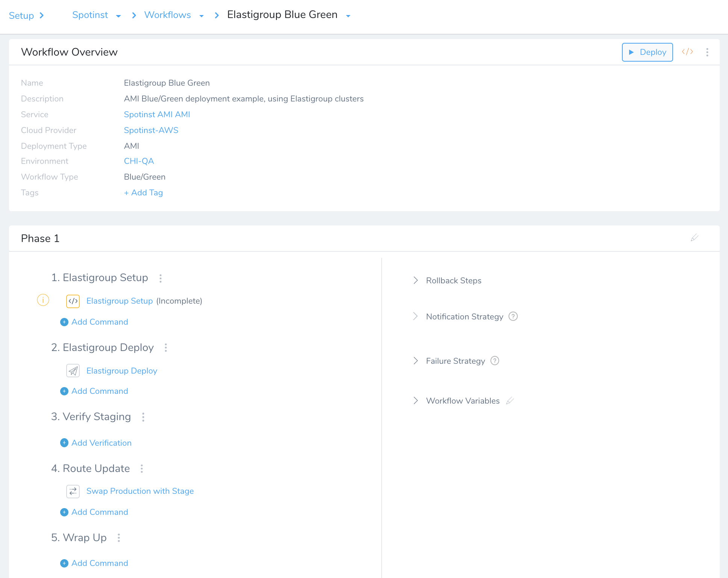Click Add Verification under Verify Staging
The image size is (728, 578).
(102, 443)
